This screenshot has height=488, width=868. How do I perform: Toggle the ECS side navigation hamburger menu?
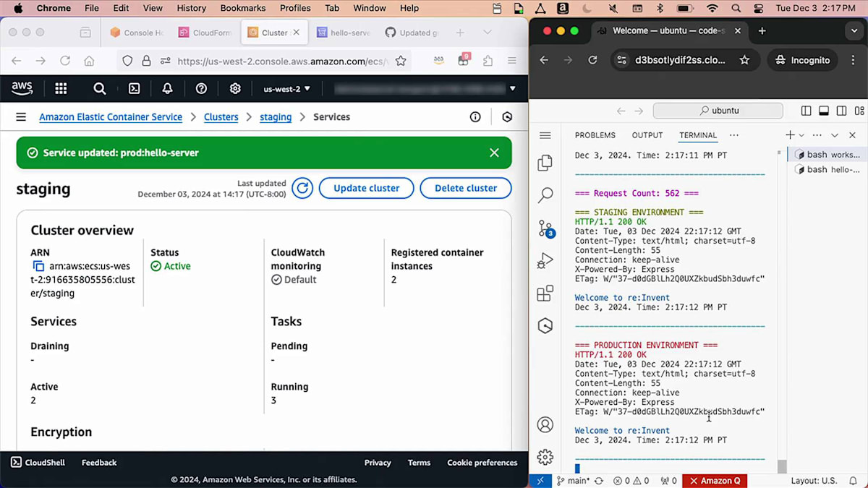pos(21,116)
